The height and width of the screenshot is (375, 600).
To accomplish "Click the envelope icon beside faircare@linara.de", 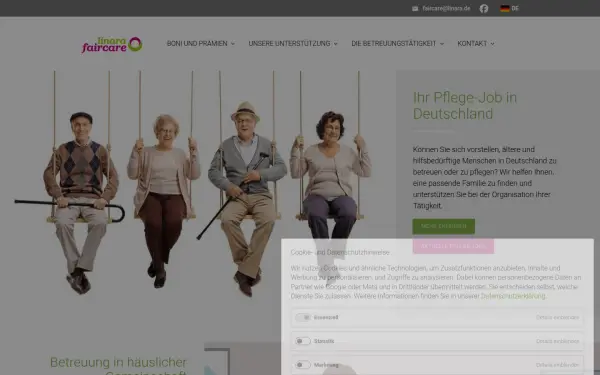I will tap(415, 8).
